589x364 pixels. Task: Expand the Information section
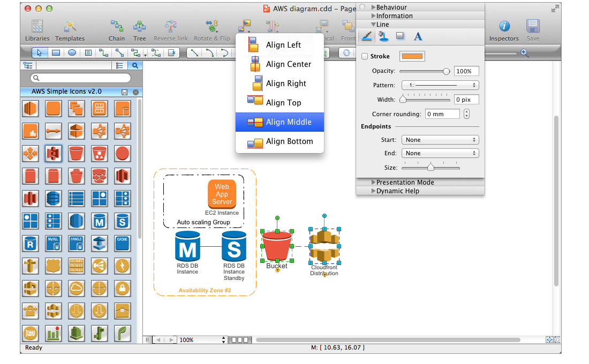coord(373,16)
